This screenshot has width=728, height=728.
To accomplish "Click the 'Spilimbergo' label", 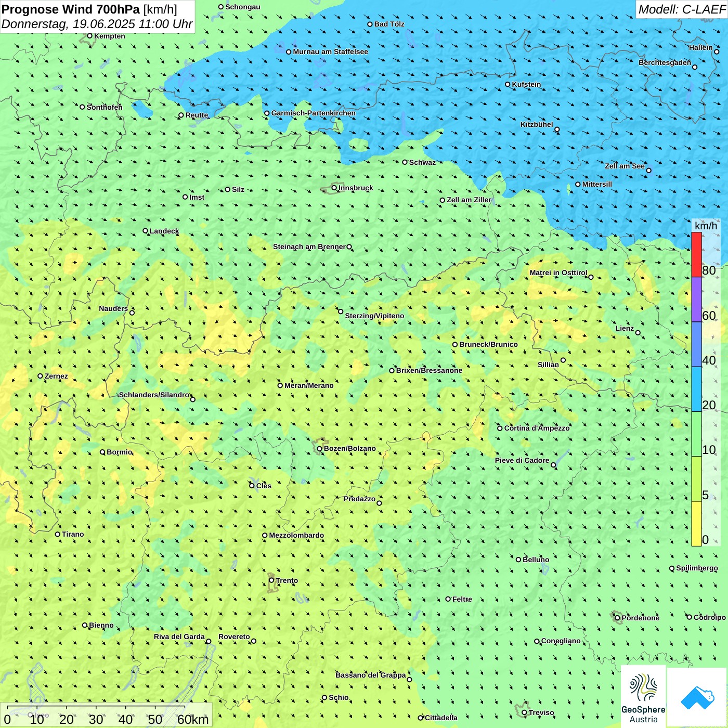I will tap(697, 568).
